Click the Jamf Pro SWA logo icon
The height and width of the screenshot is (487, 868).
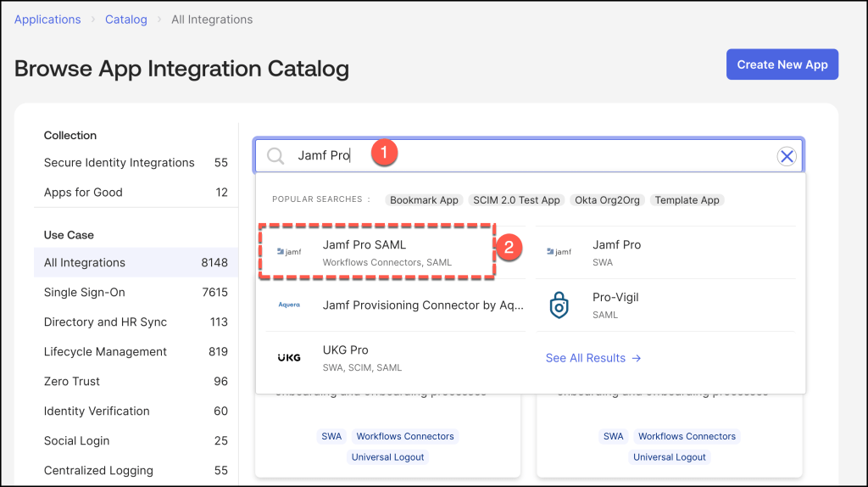click(559, 252)
